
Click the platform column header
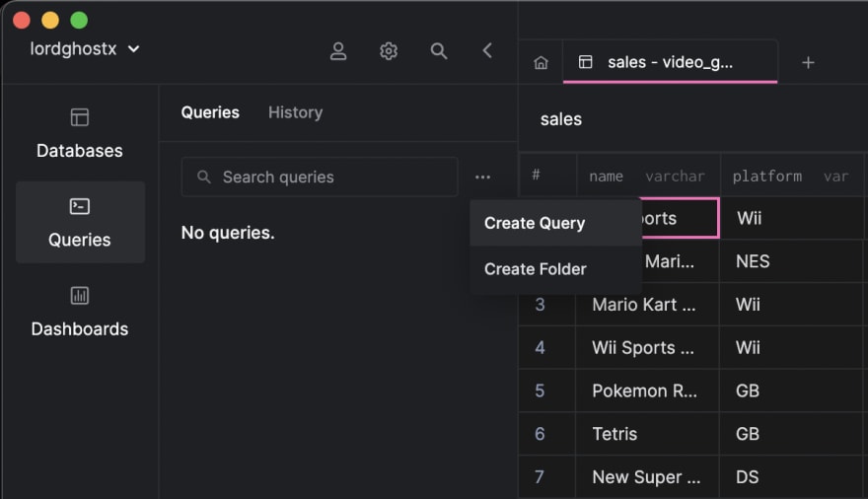(x=790, y=176)
